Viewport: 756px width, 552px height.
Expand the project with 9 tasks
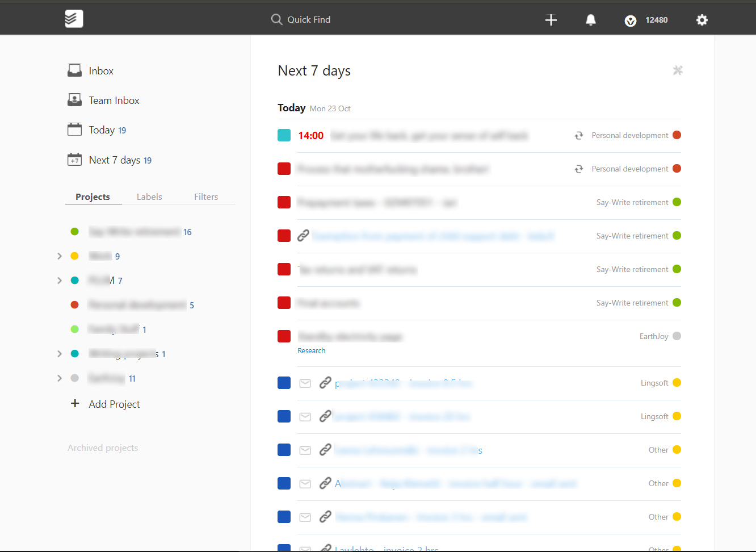[x=60, y=256]
